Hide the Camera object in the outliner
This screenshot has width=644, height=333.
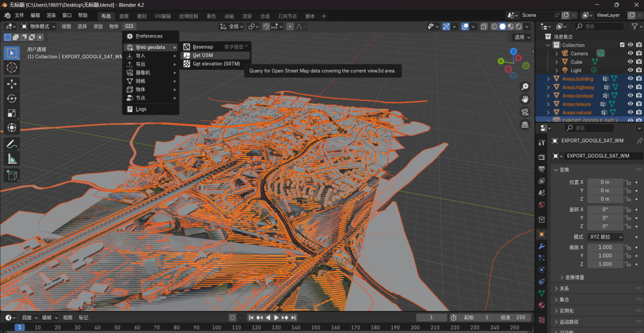(630, 53)
